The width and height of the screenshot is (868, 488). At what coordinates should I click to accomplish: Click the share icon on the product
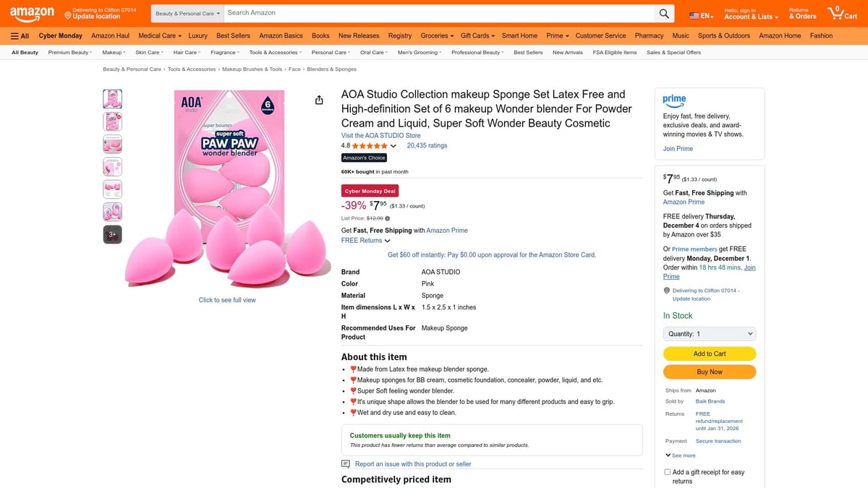[319, 100]
